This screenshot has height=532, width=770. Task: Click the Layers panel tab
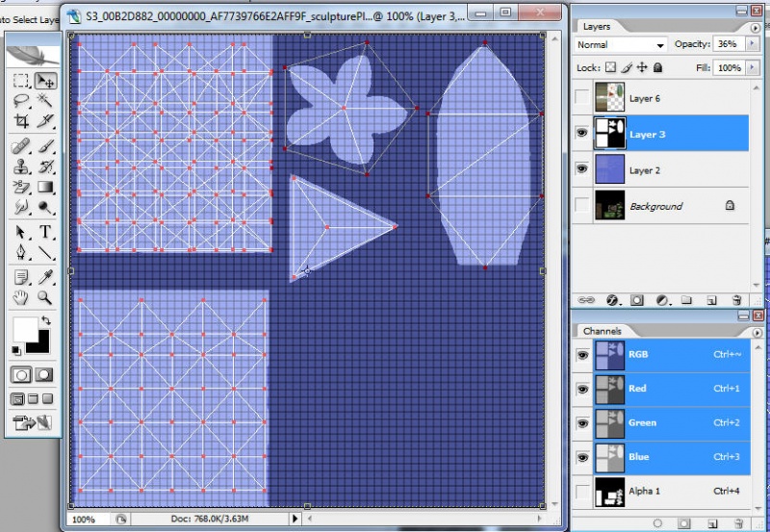point(597,27)
